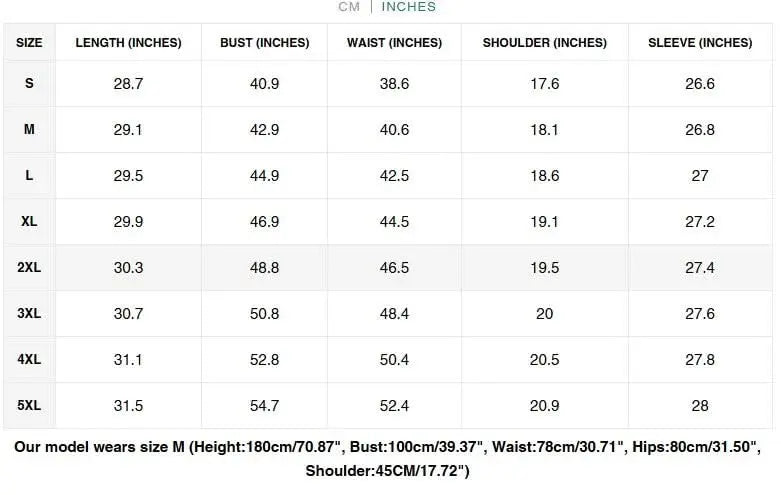Click the SHOULDER (INCHES) column header
Viewport: 781px width, 495px height.
pyautogui.click(x=544, y=43)
